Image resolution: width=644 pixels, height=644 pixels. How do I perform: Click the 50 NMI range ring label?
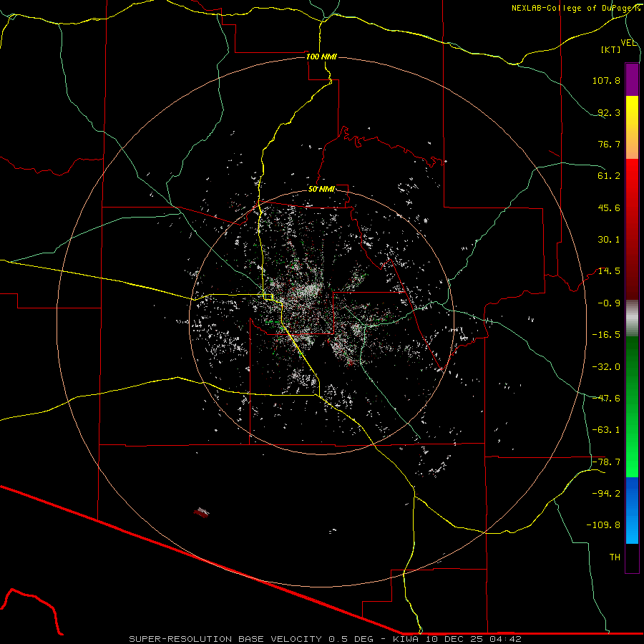point(321,189)
